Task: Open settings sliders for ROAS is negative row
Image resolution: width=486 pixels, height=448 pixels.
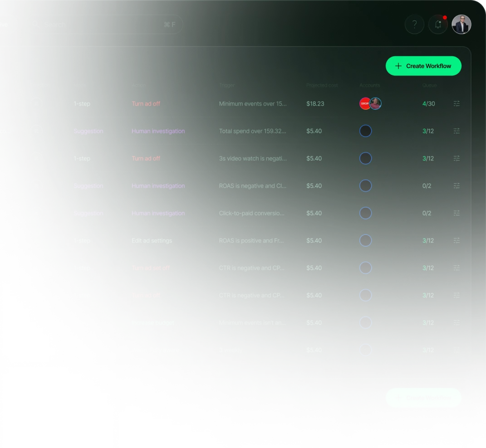Action: coord(457,185)
